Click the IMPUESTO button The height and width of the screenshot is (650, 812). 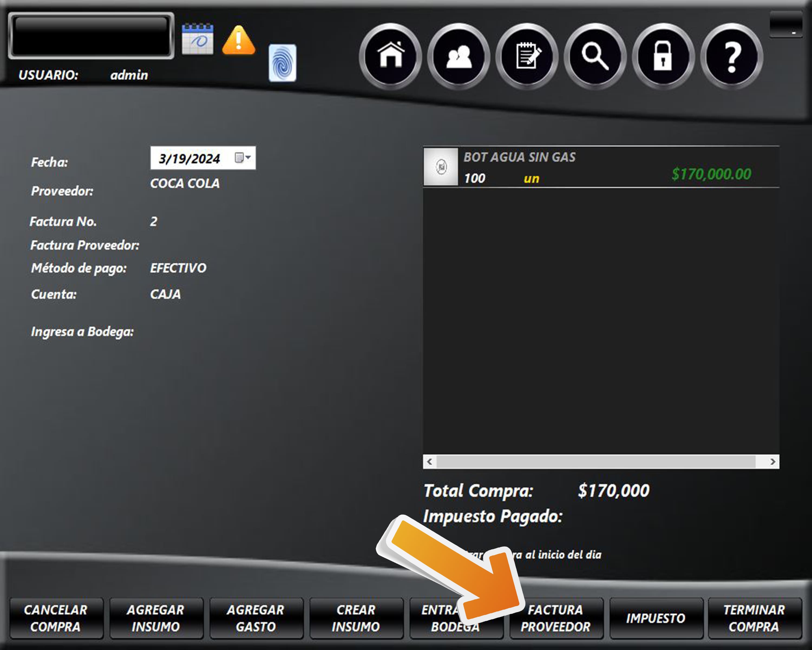point(656,618)
